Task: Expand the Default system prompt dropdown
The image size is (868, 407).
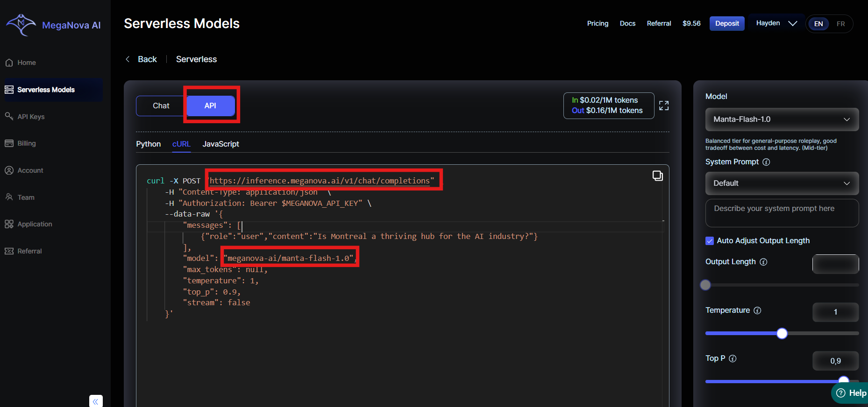Action: (x=782, y=183)
